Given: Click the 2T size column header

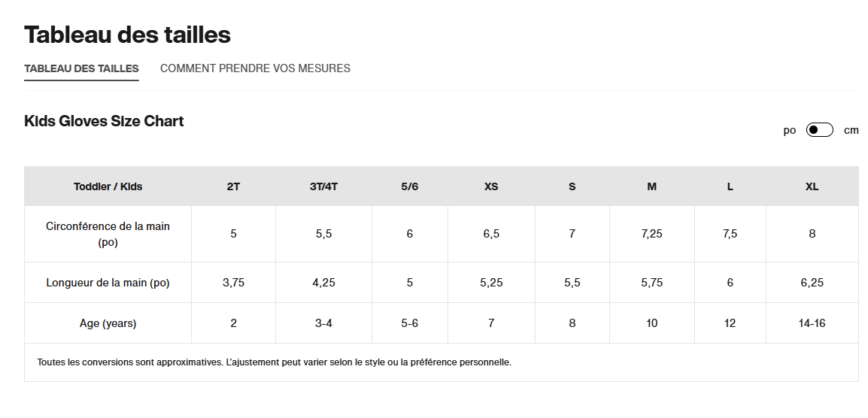Looking at the screenshot, I should pos(233,186).
